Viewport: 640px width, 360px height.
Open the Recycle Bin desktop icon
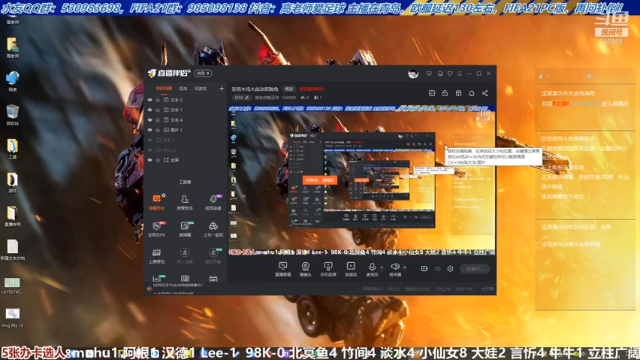tap(12, 115)
